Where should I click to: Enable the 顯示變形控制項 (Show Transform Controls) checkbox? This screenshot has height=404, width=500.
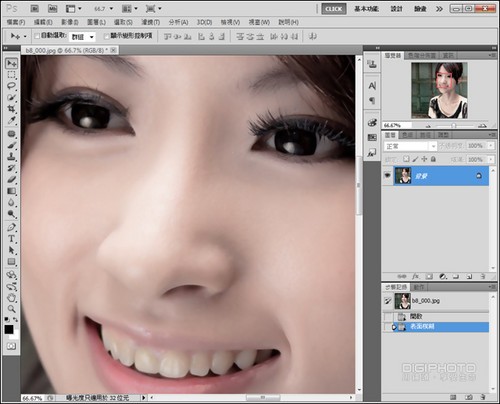[107, 36]
